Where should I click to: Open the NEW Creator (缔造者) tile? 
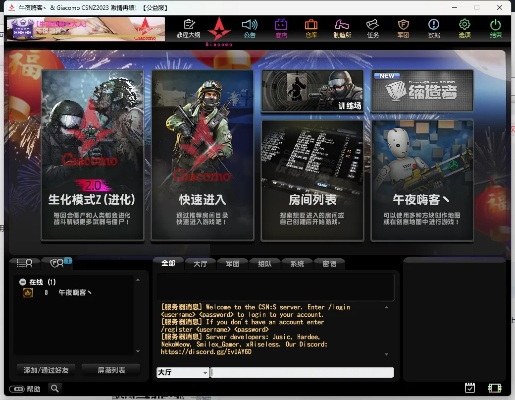coord(422,91)
